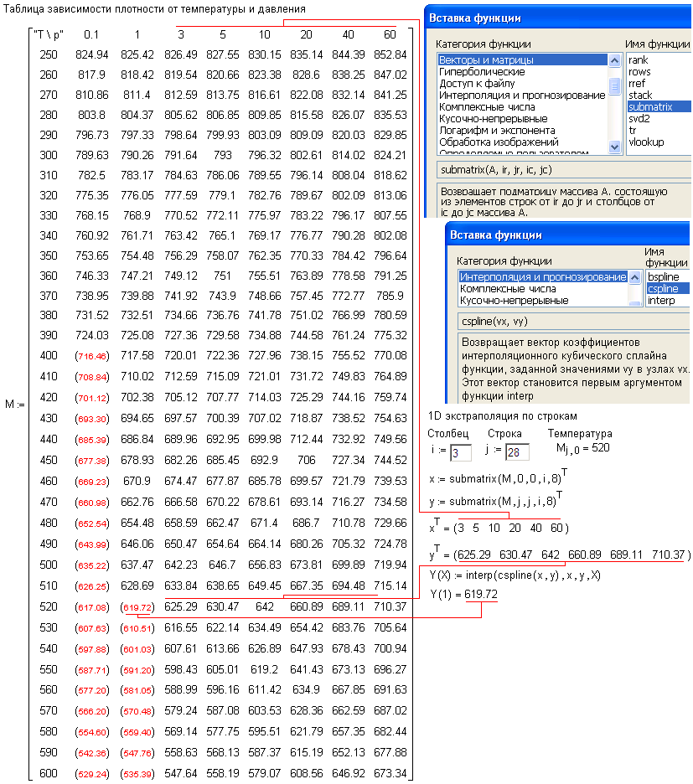The height and width of the screenshot is (784, 693).
Task: Click the category list scroll-up arrow in upper dialog
Action: click(614, 60)
